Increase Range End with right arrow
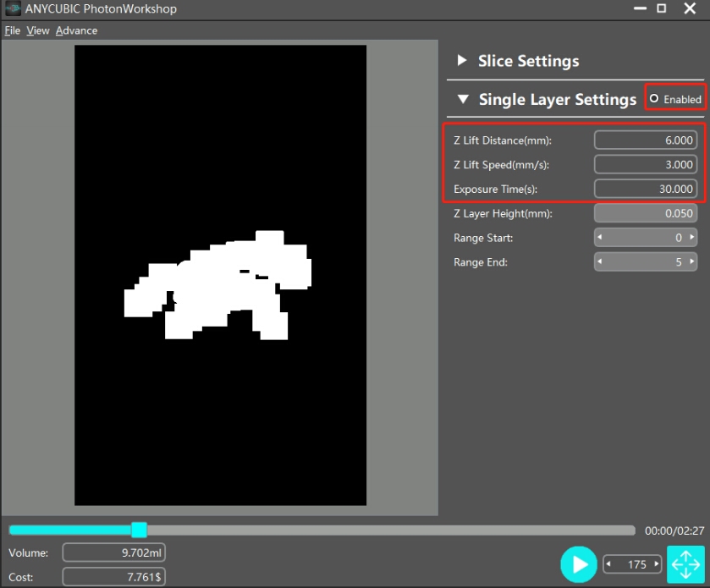Viewport: 710px width, 588px height. pyautogui.click(x=692, y=262)
